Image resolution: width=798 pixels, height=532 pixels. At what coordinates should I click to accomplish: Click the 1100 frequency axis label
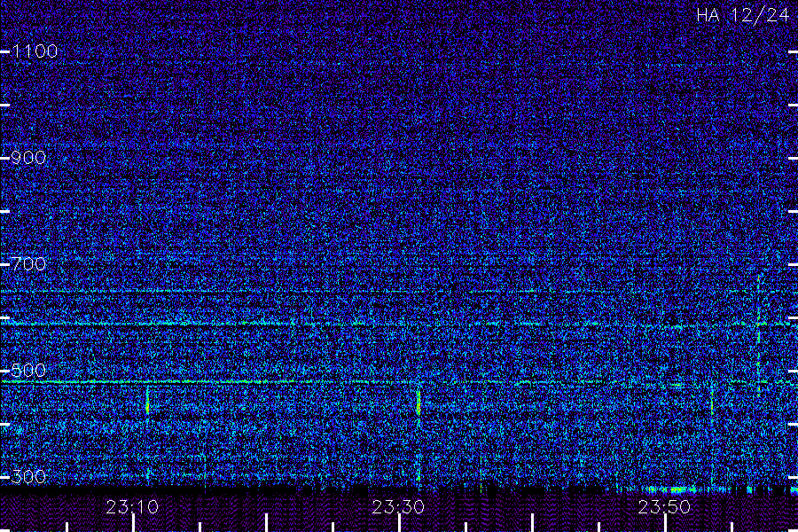click(x=35, y=51)
